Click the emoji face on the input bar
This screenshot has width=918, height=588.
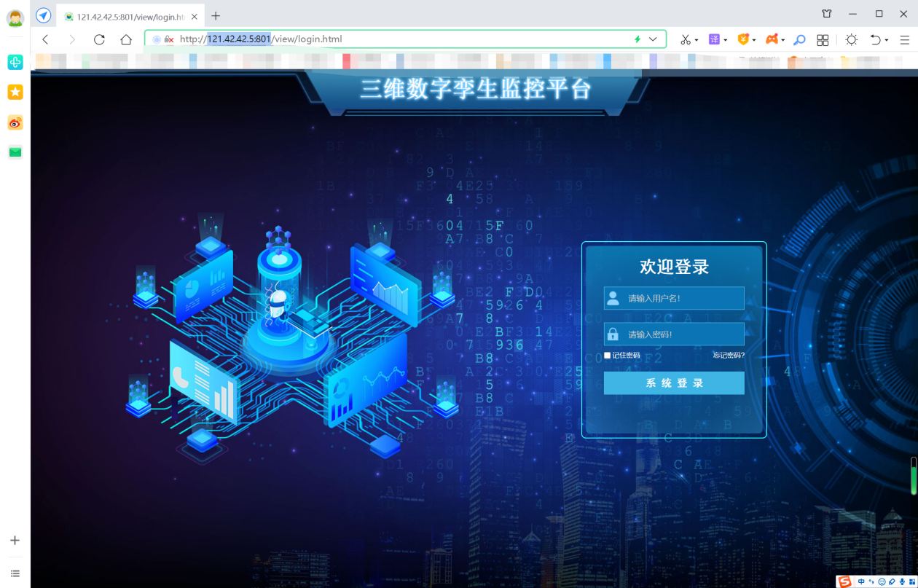point(882,581)
